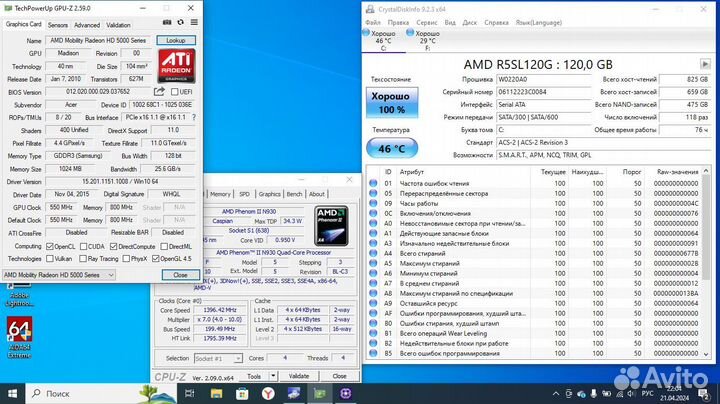This screenshot has height=404, width=720.
Task: Click the taskbar clock showing 21.04.2024
Action: [x=676, y=394]
